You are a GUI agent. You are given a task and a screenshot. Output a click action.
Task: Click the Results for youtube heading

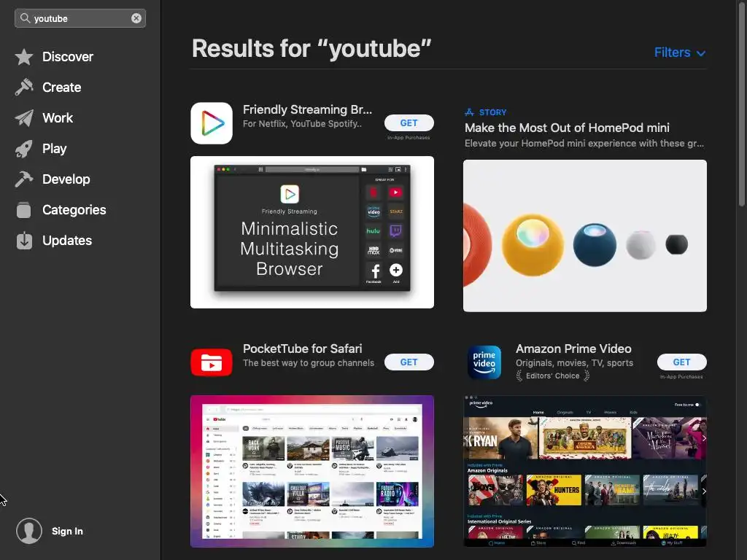click(x=311, y=49)
